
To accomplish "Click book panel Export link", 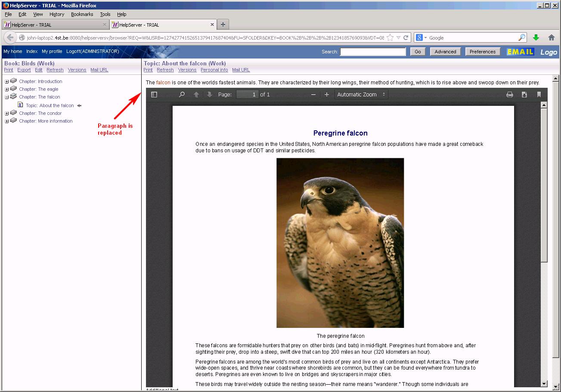I will (24, 70).
